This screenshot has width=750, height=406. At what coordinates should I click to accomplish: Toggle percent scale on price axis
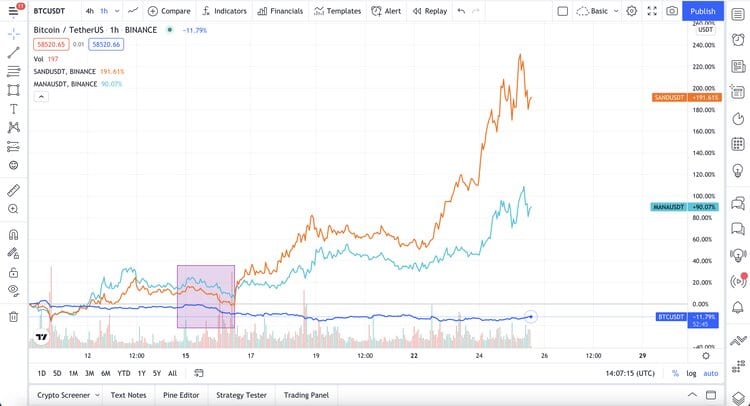point(674,373)
